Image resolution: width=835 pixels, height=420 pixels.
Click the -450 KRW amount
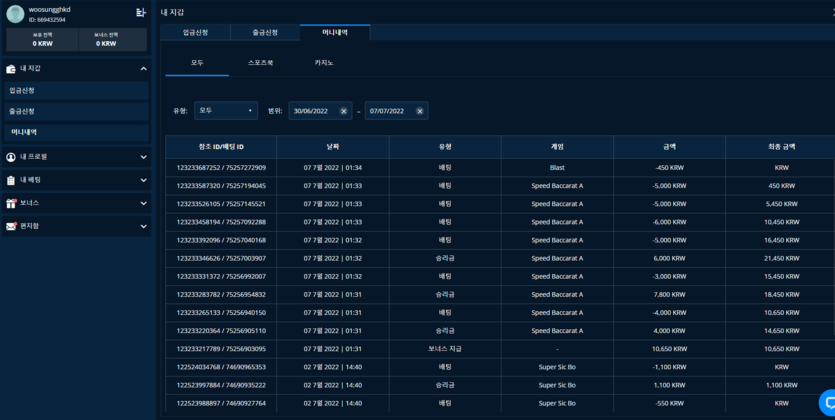(669, 168)
